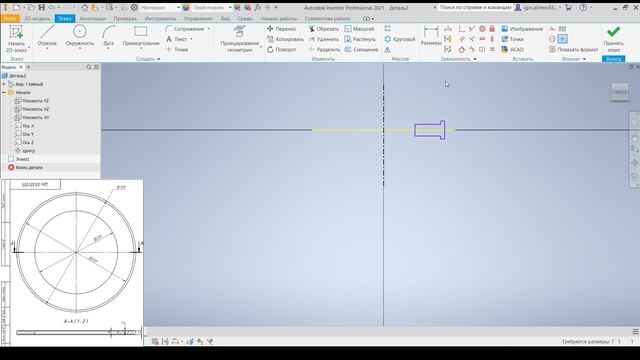Select the Смещение (Offset) tool

point(362,49)
